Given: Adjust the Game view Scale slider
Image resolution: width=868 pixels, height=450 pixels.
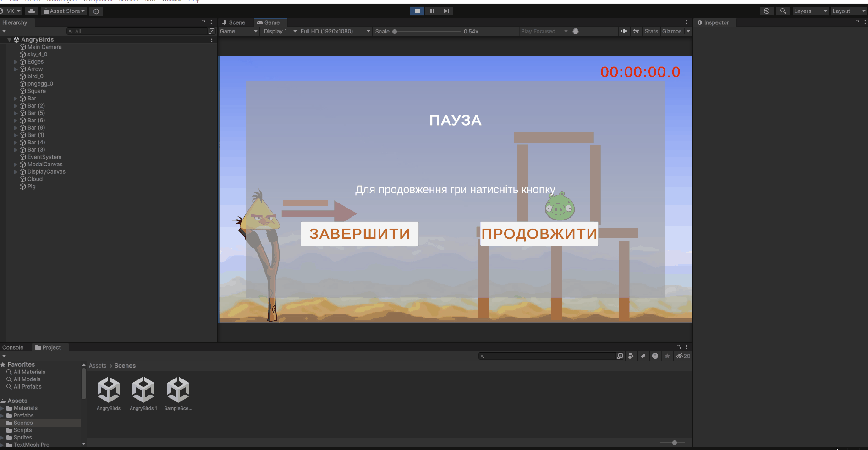Looking at the screenshot, I should [x=427, y=32].
